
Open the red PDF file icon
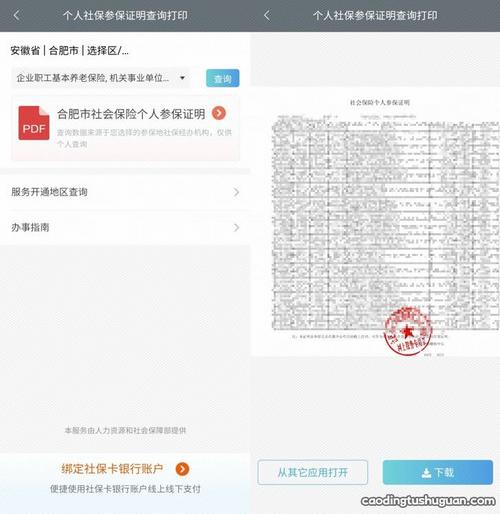pyautogui.click(x=34, y=123)
